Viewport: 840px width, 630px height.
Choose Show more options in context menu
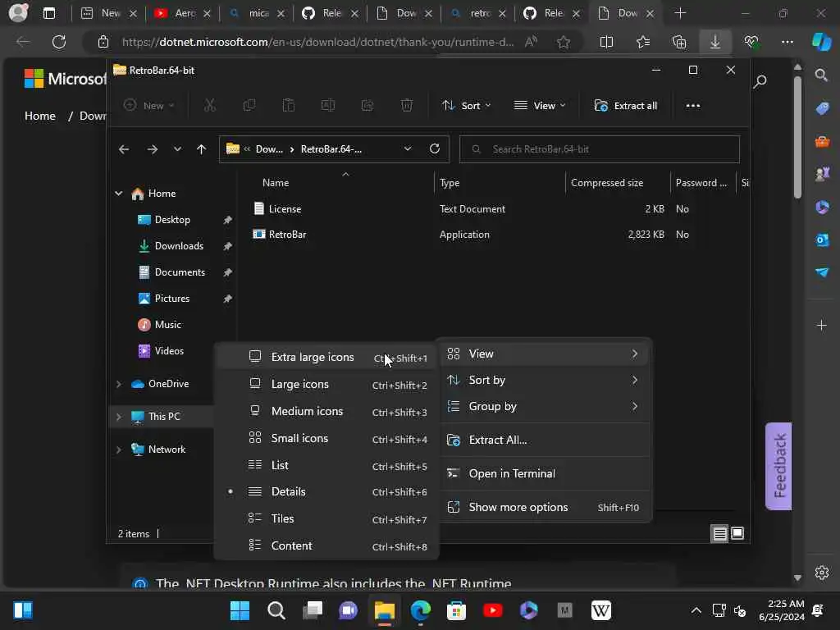543,507
